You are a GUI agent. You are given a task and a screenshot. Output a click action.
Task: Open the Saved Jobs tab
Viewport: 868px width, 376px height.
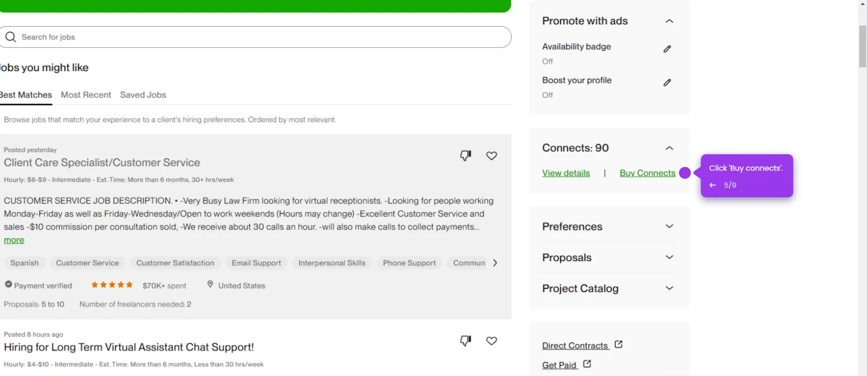[x=142, y=95]
